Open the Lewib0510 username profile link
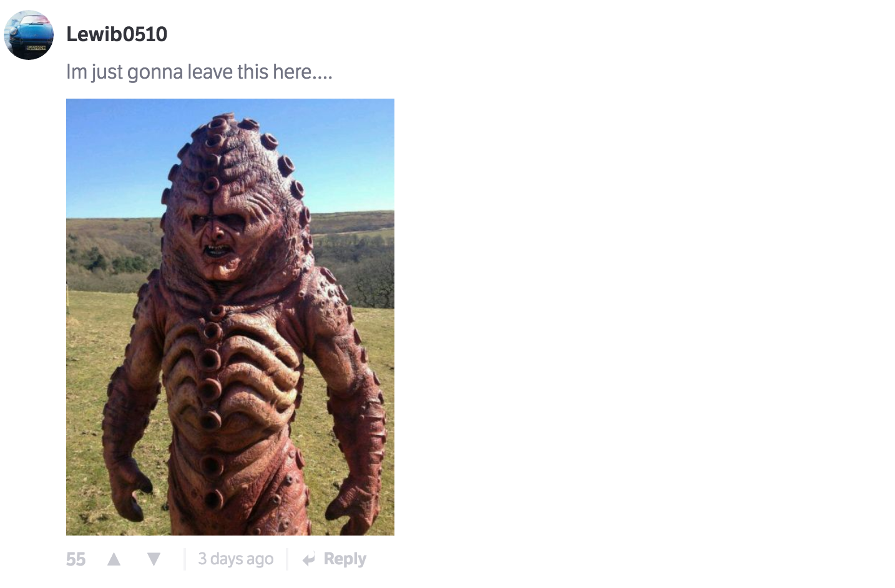This screenshot has height=588, width=895. click(117, 34)
